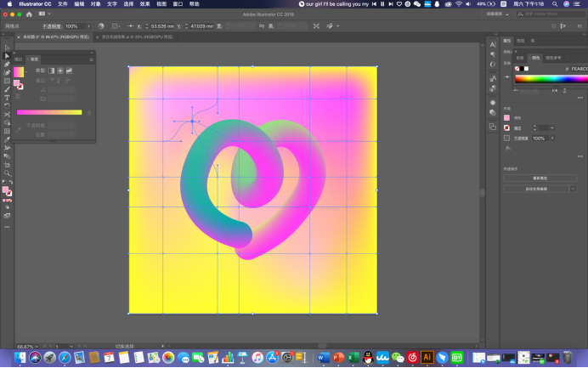Click pink fill swatch in Properties panel

click(506, 118)
